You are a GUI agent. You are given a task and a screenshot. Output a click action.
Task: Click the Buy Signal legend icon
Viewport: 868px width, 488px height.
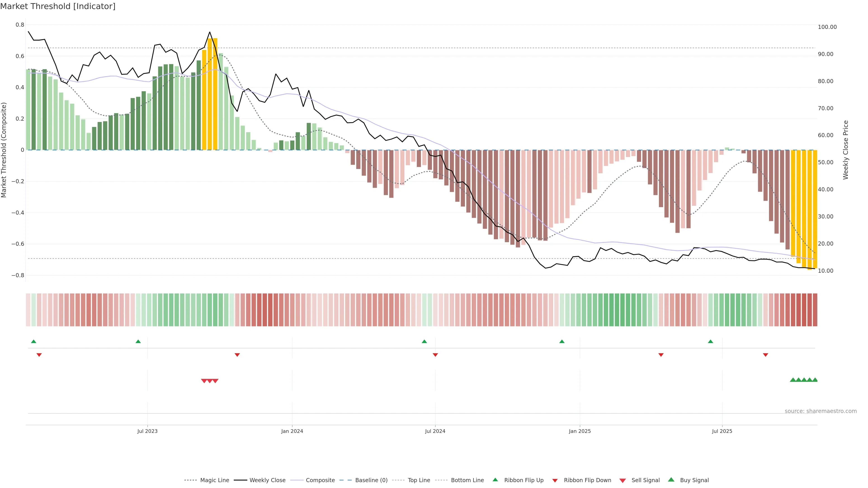(x=671, y=480)
